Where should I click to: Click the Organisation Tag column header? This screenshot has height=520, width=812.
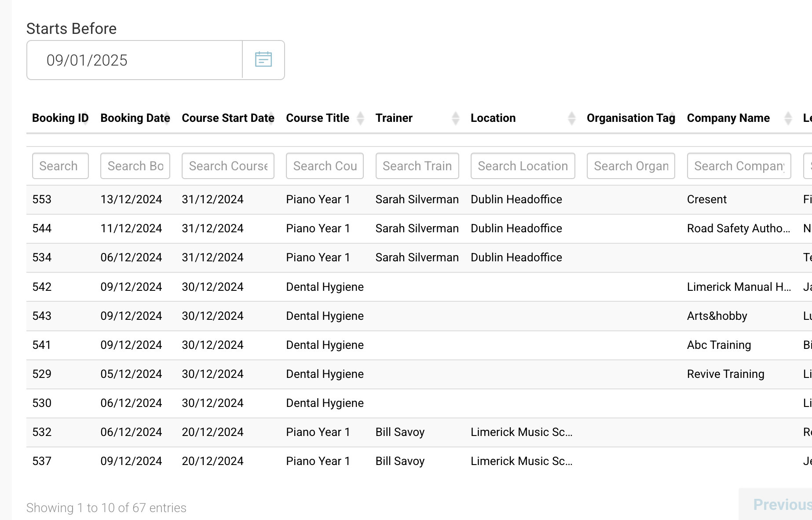click(x=630, y=118)
